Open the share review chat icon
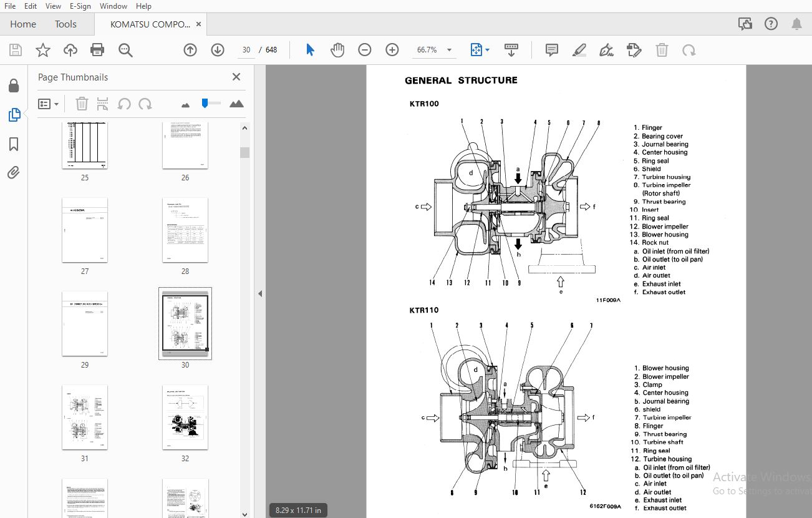 coord(745,24)
